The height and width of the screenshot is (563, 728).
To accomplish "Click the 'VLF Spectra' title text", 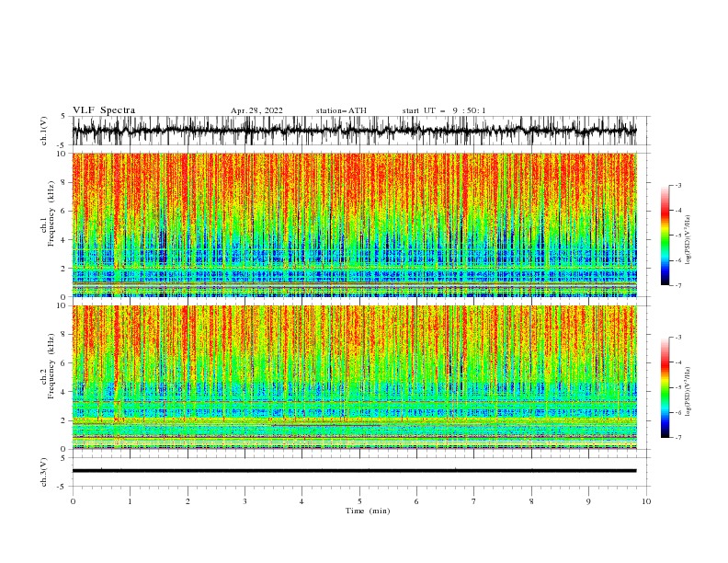I will tap(104, 110).
